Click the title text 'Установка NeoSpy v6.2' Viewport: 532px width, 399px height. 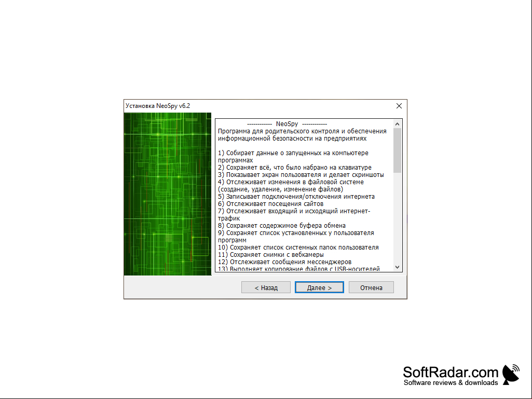point(158,106)
